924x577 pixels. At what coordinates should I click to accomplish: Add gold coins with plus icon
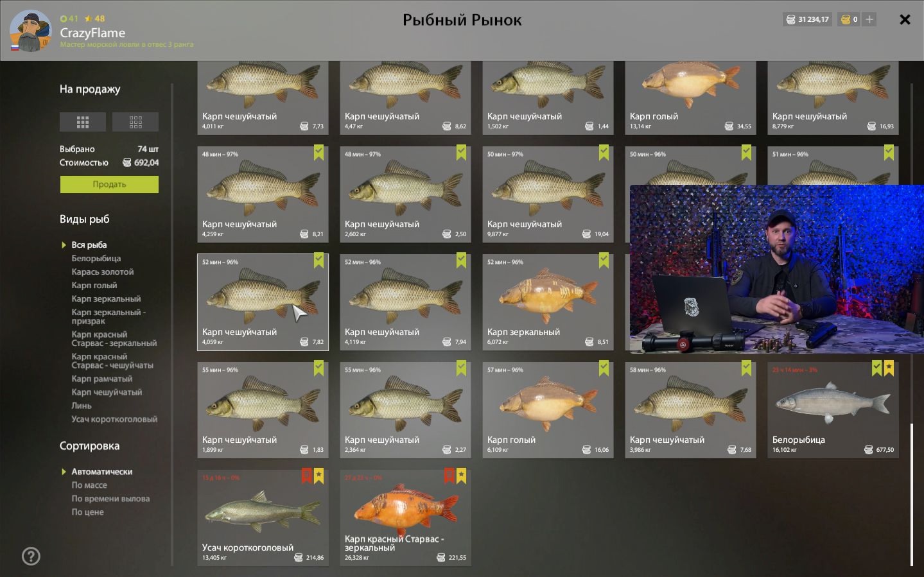[x=869, y=19]
